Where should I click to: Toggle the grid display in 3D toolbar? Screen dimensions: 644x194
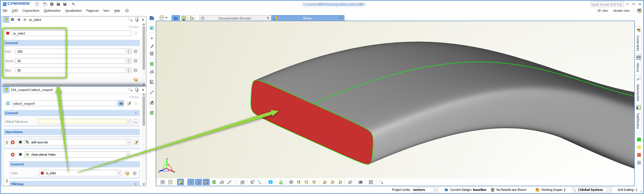pos(371,182)
